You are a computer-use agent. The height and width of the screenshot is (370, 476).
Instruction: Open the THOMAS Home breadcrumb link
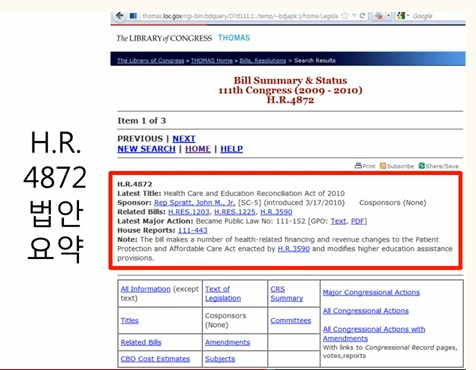pyautogui.click(x=212, y=61)
